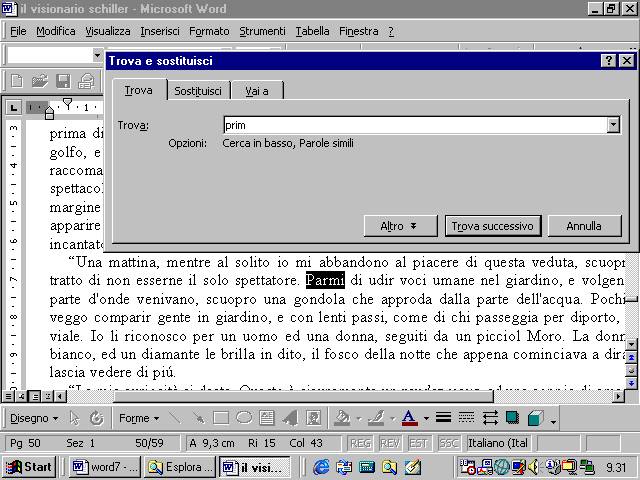Click the Print toolbar icon
The image size is (640, 480).
86,81
